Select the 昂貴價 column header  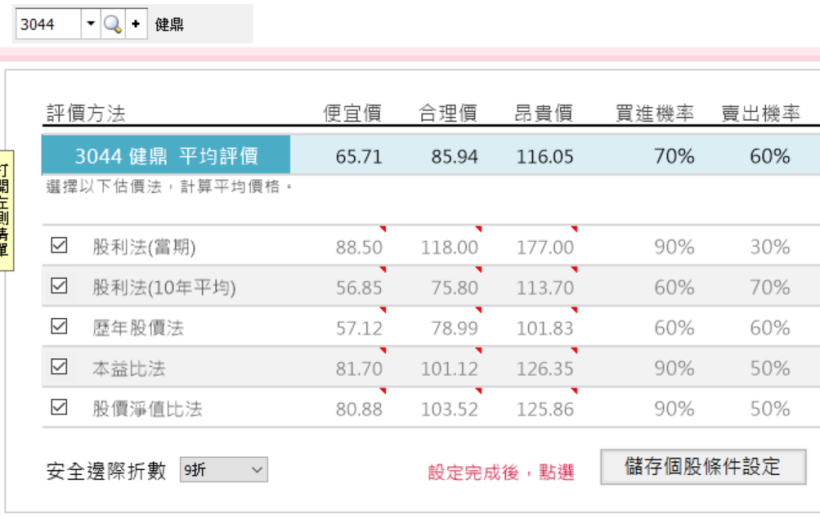[x=543, y=113]
